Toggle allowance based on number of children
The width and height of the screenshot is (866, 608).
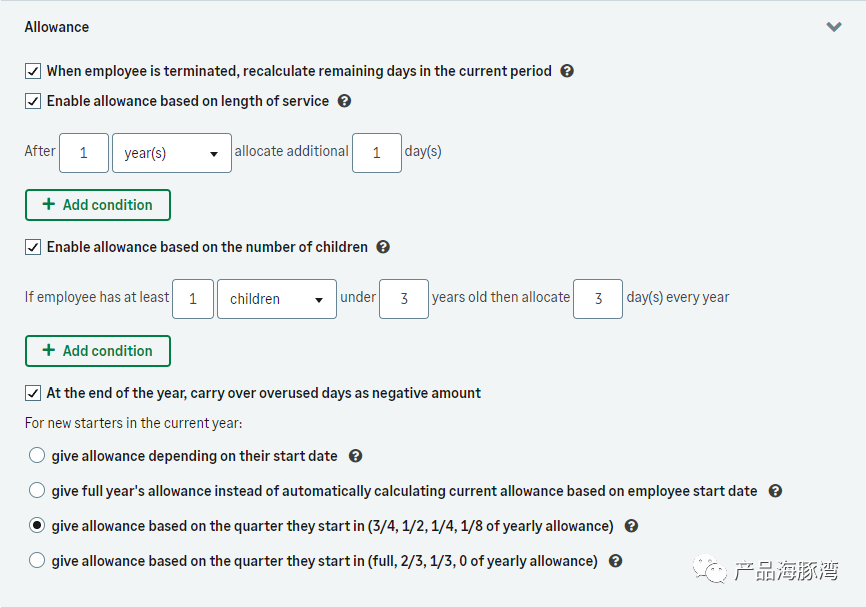[x=33, y=247]
